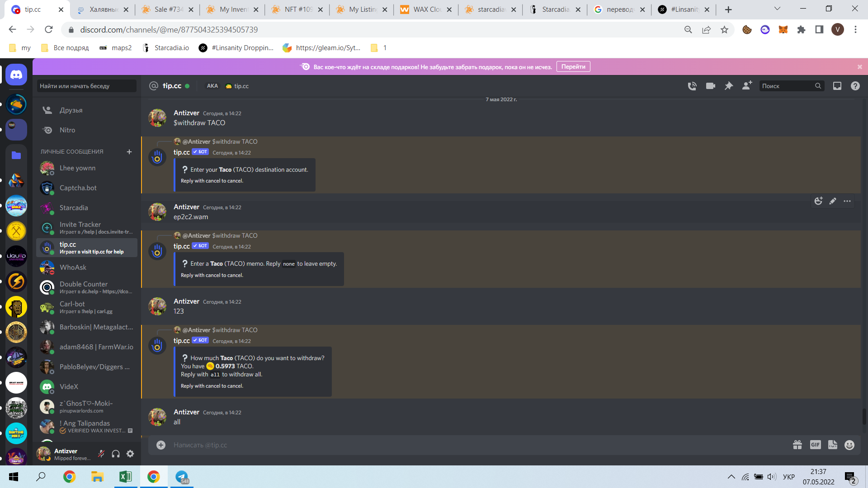Open Discord home direct messages icon

tap(16, 75)
